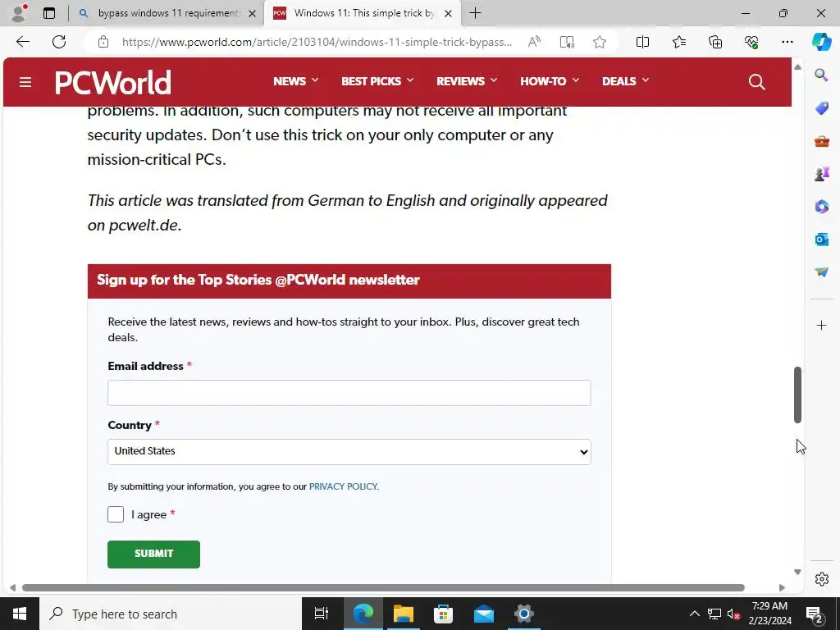
Task: Expand the BEST PICKS menu
Action: 377,81
